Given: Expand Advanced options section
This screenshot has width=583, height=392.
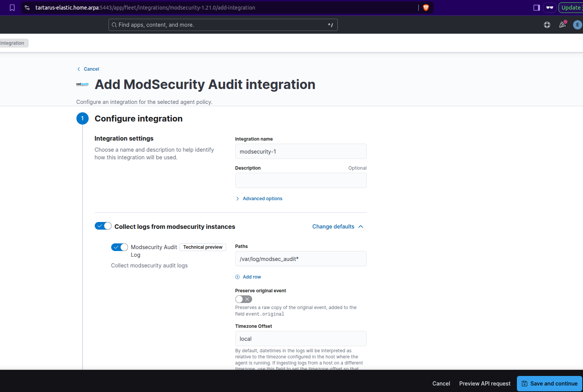Looking at the screenshot, I should click(262, 199).
